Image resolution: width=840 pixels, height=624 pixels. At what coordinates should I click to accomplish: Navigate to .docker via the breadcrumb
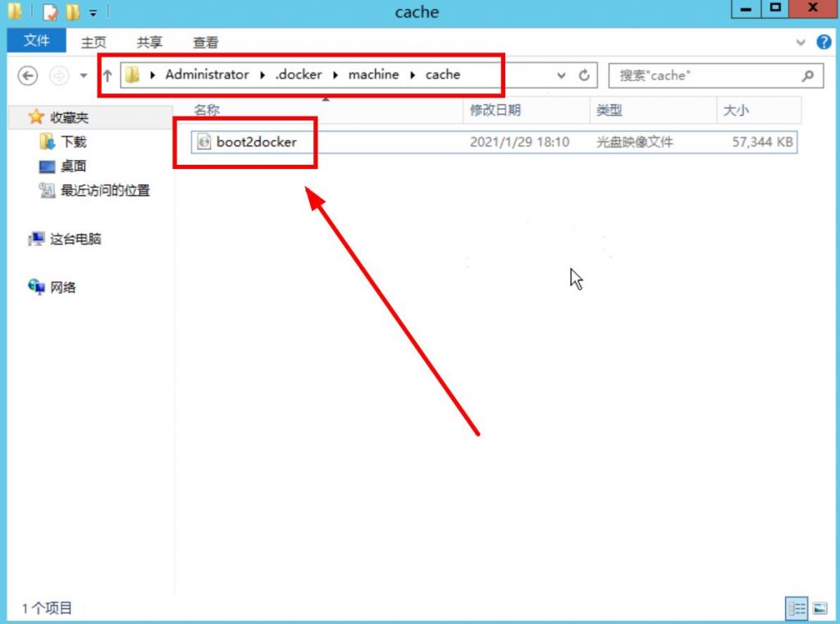pyautogui.click(x=297, y=75)
